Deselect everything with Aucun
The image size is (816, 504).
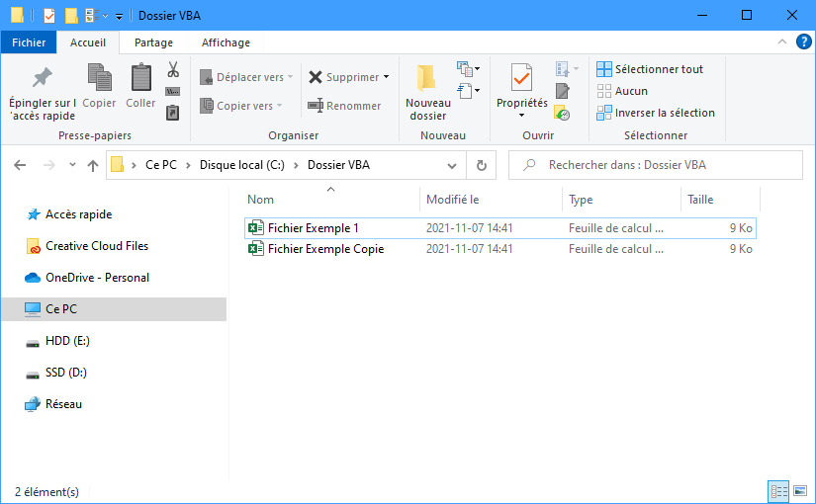coord(622,91)
